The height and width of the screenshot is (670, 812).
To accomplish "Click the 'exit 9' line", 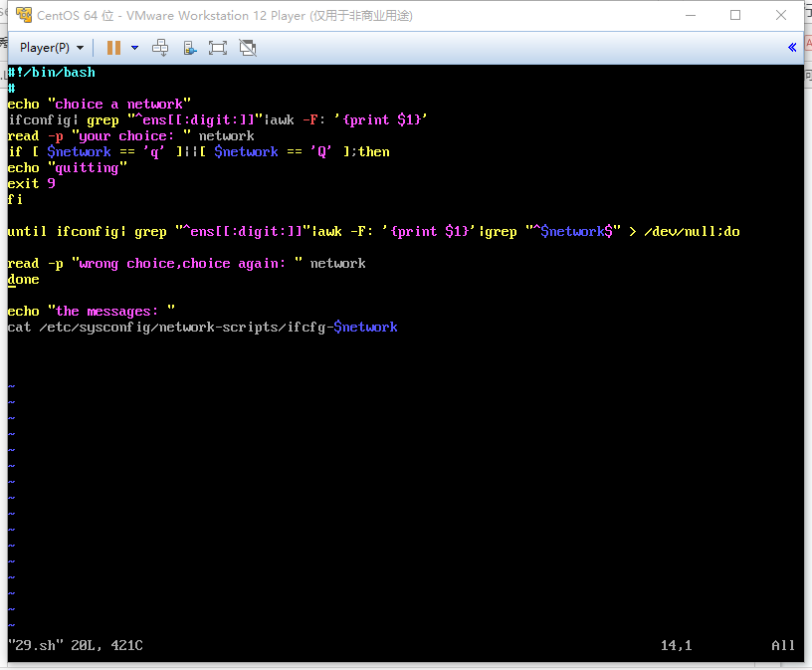I will point(31,184).
